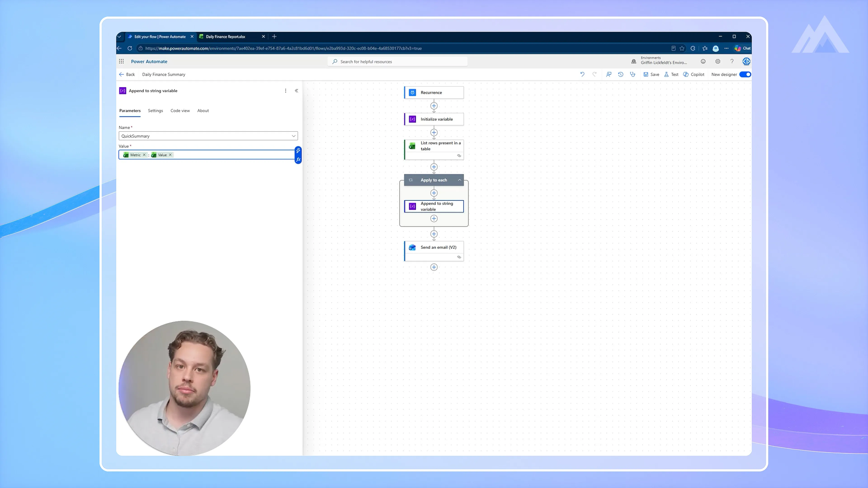Open the send feedback icon
Screen dimensions: 868x488
coord(609,74)
